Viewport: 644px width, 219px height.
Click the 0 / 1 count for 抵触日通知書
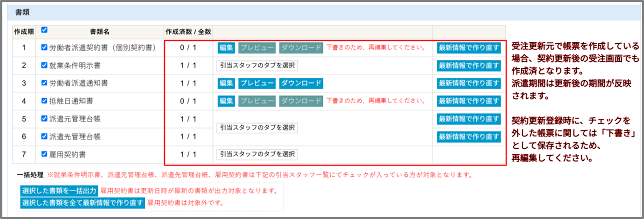[188, 101]
